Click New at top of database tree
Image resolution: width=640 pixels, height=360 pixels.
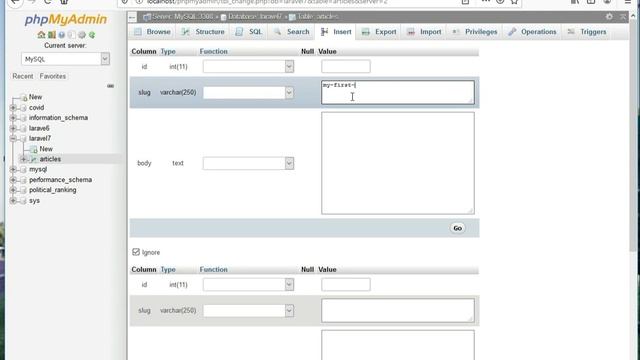pos(35,97)
